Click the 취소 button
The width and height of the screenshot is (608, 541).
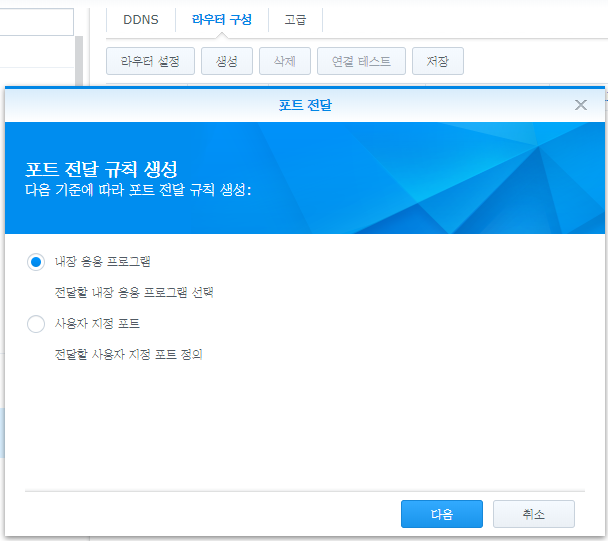[x=534, y=514]
